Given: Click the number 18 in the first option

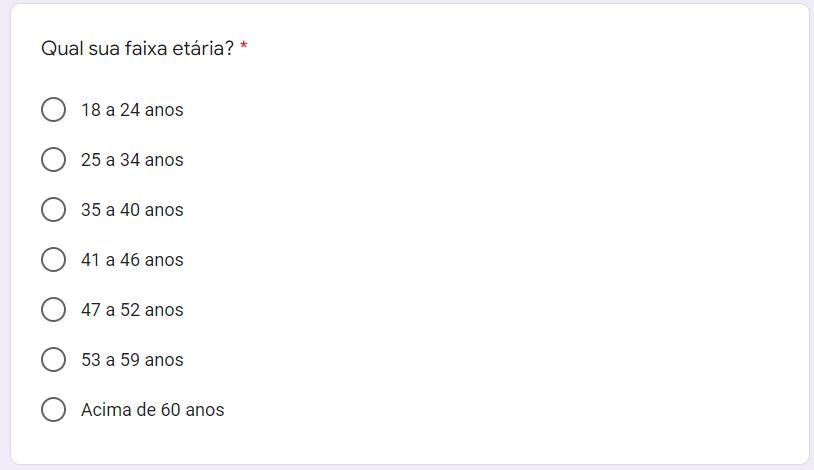Looking at the screenshot, I should point(91,110).
